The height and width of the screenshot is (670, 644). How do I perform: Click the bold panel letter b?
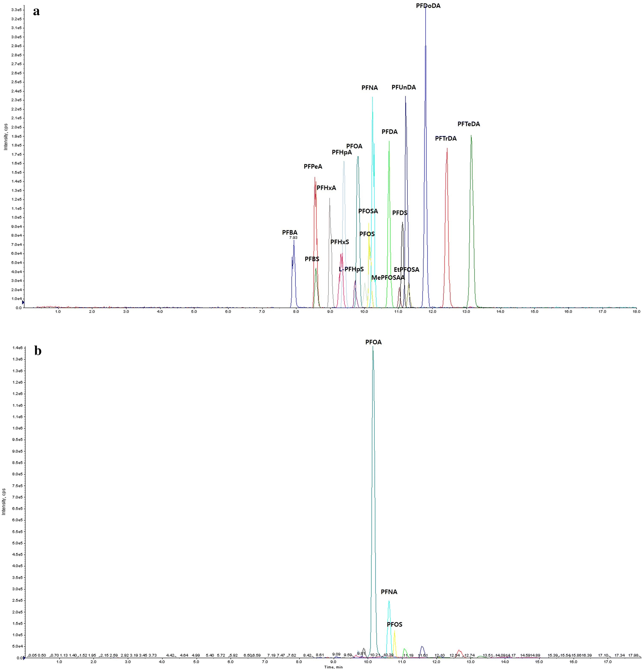tap(38, 351)
